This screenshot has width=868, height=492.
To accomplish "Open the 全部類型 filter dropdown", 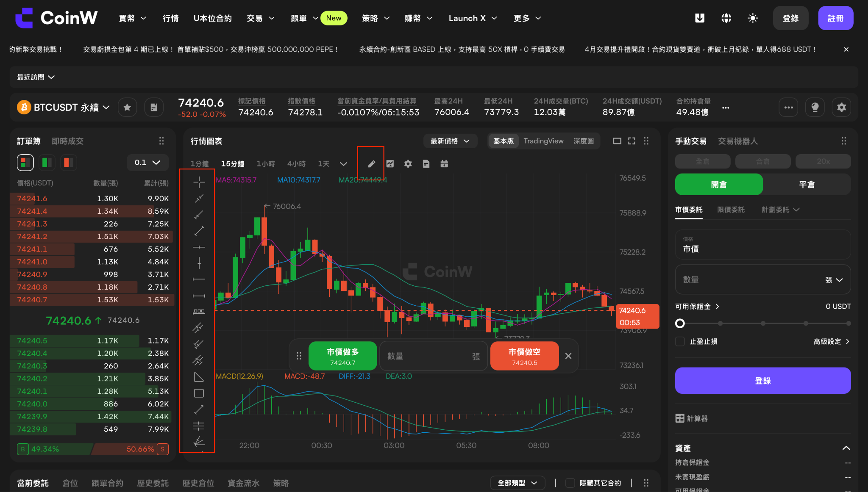I will [x=517, y=483].
